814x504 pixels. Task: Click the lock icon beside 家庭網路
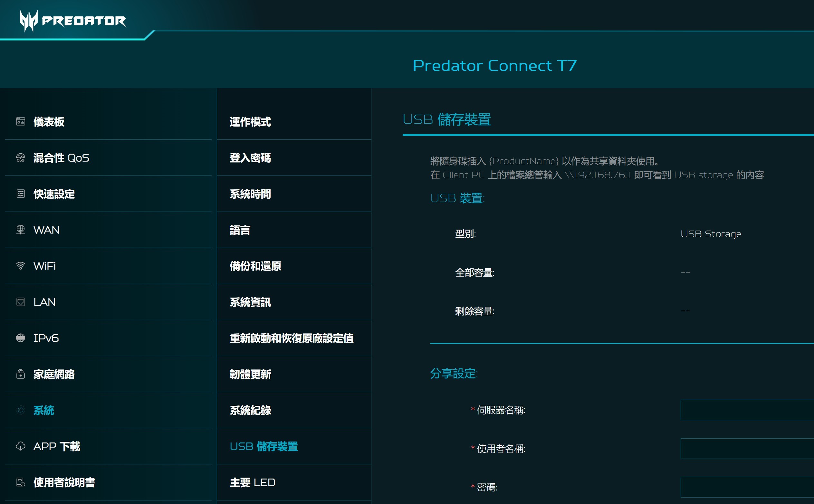click(21, 374)
